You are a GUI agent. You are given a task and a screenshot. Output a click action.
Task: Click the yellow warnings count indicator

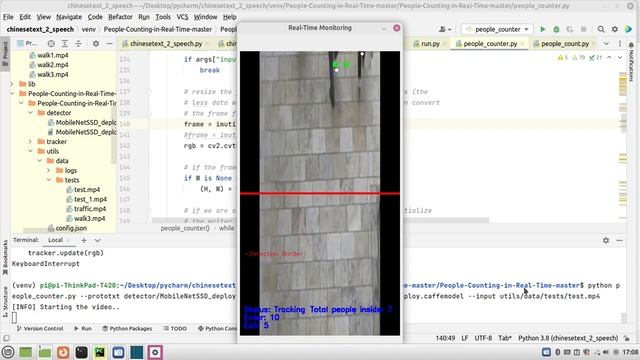[x=563, y=58]
